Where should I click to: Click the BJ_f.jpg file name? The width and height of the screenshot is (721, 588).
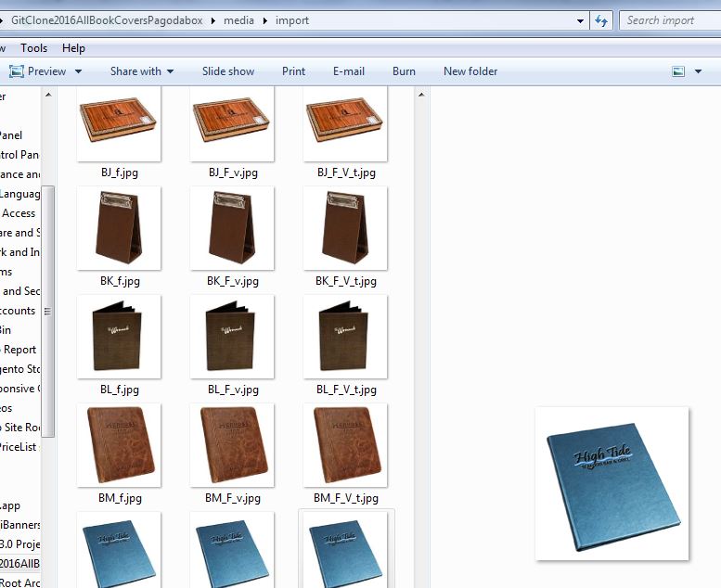pos(120,173)
